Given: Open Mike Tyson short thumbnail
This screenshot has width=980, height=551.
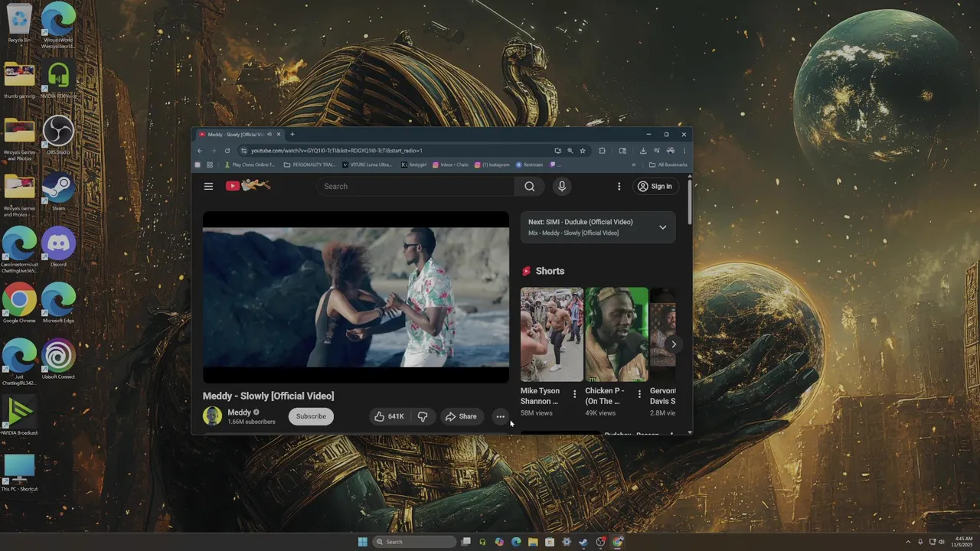Looking at the screenshot, I should (552, 334).
